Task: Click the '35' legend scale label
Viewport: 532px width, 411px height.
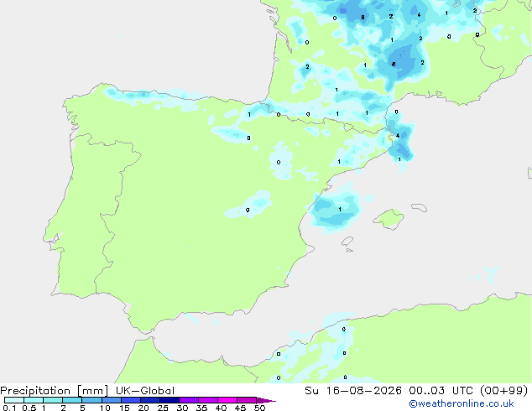Action: pos(201,408)
